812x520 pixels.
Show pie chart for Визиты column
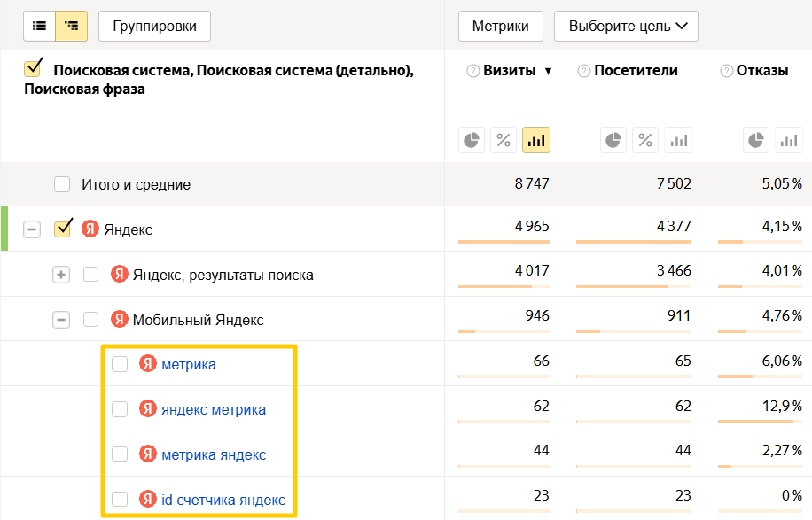point(472,140)
